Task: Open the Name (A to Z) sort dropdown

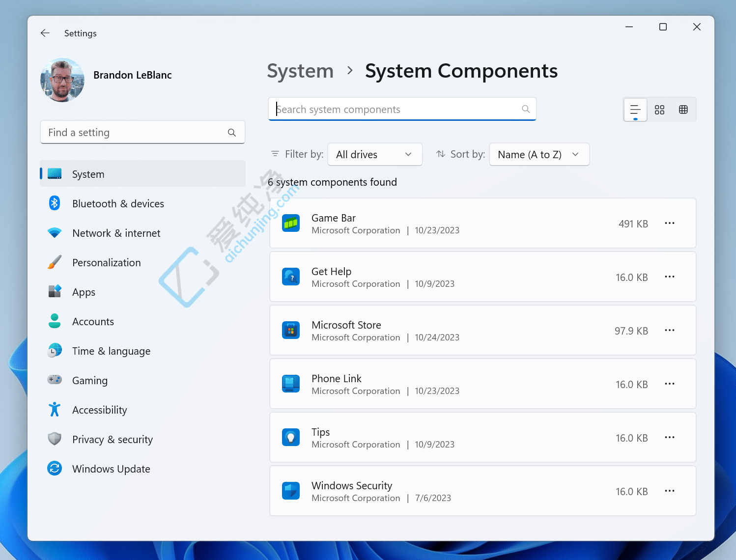Action: (539, 154)
